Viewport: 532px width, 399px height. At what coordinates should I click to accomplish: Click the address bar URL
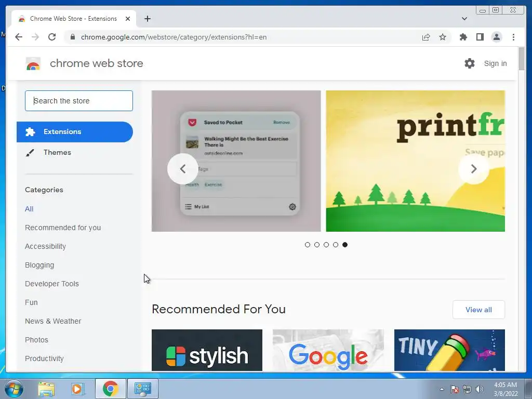pyautogui.click(x=174, y=37)
